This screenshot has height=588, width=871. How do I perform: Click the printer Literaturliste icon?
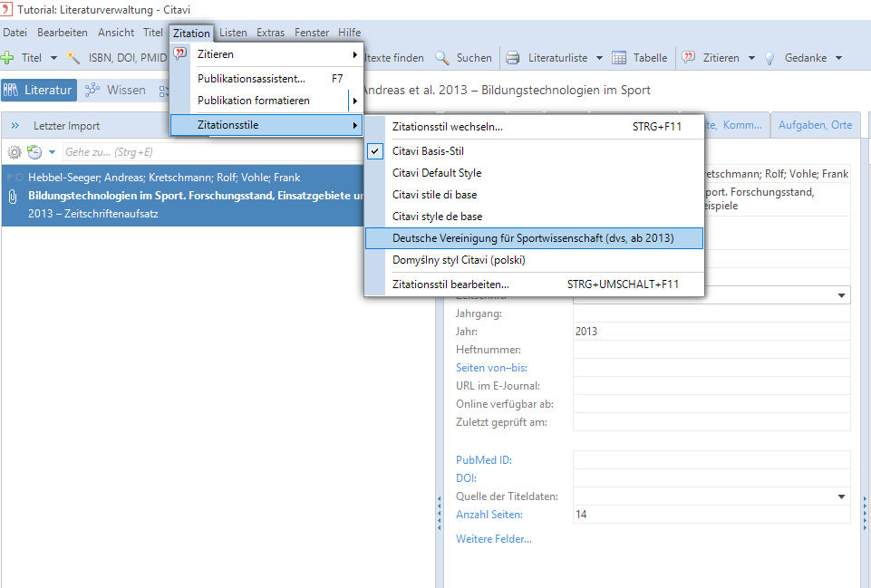513,58
